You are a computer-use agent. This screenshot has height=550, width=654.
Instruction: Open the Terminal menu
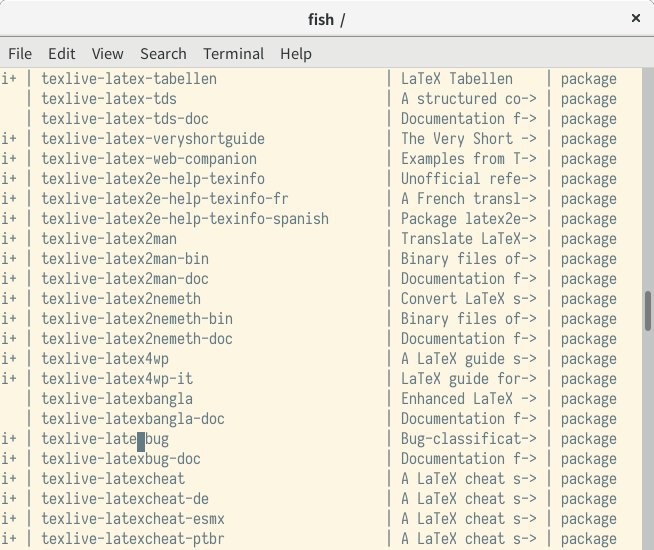[x=234, y=54]
